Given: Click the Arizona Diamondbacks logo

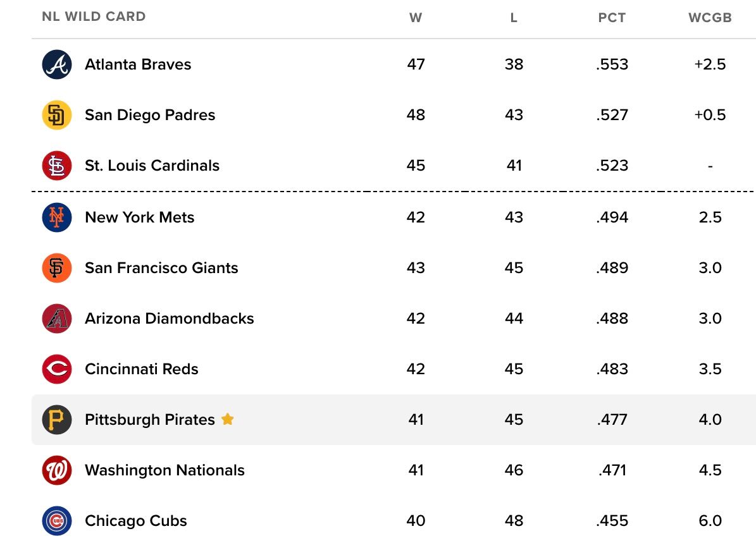Looking at the screenshot, I should tap(57, 319).
